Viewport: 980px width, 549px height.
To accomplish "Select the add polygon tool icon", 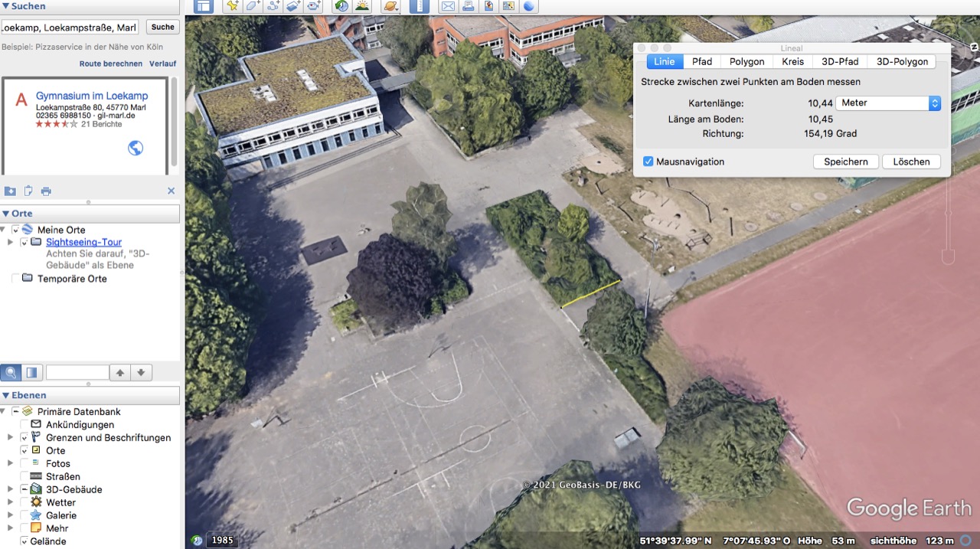I will coord(253,6).
